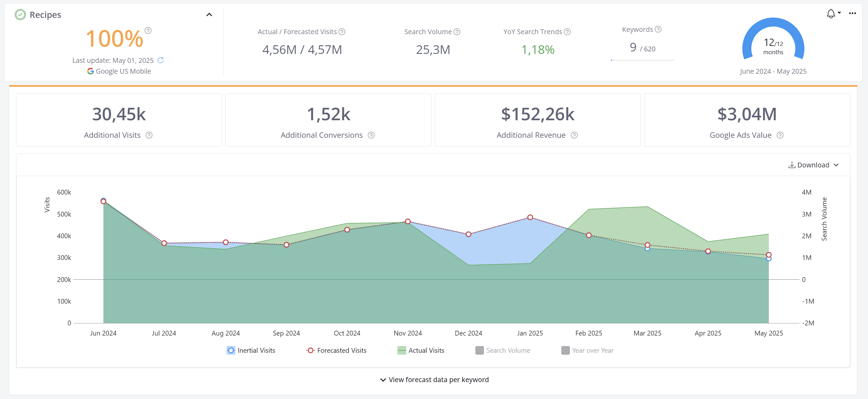Select the Jan 2025 forecasted visits point
This screenshot has width=868, height=399.
click(x=530, y=217)
